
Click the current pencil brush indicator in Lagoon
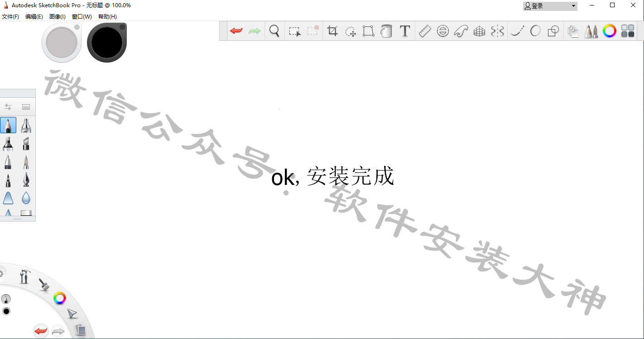coord(6,299)
